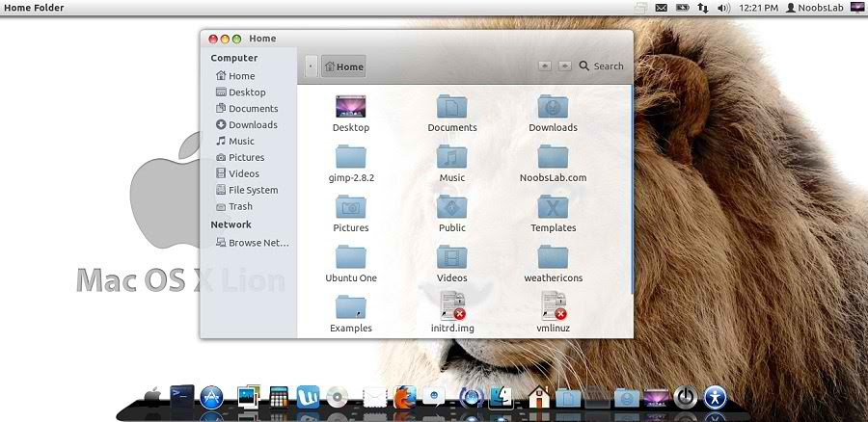Screen dimensions: 868x422
Task: Launch Firefox from the dock
Action: point(404,397)
